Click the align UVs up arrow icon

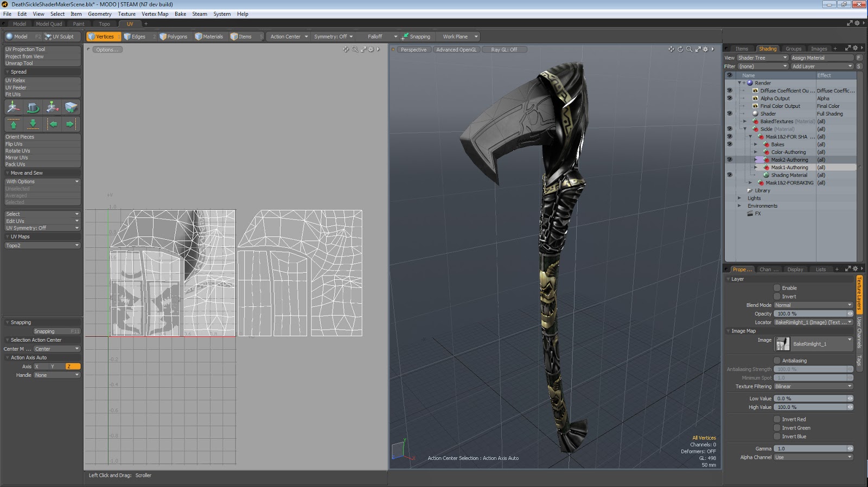tap(14, 124)
